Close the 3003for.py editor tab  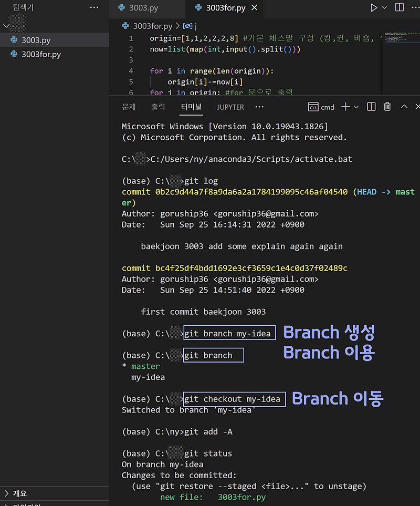(x=254, y=7)
